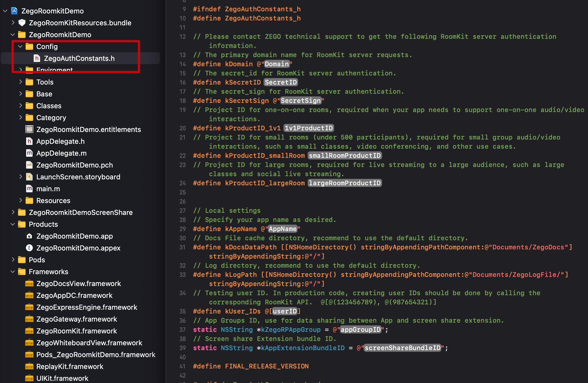Click the ZegoAuthConstants.h header file icon

point(37,58)
